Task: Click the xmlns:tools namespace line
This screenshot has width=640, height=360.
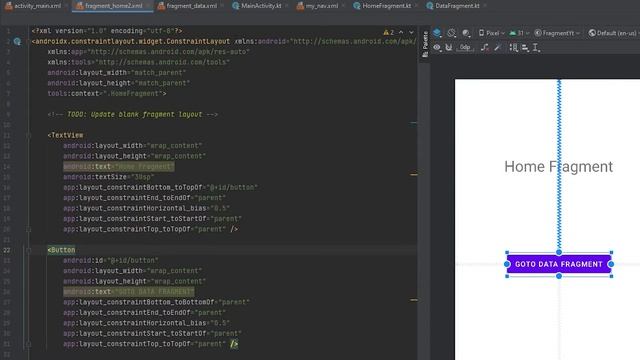Action: click(138, 62)
